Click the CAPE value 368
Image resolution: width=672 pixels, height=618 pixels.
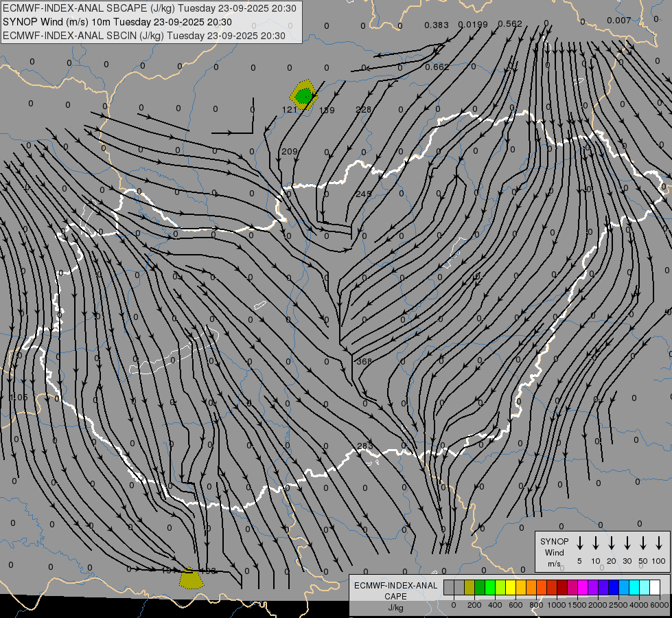tap(364, 362)
